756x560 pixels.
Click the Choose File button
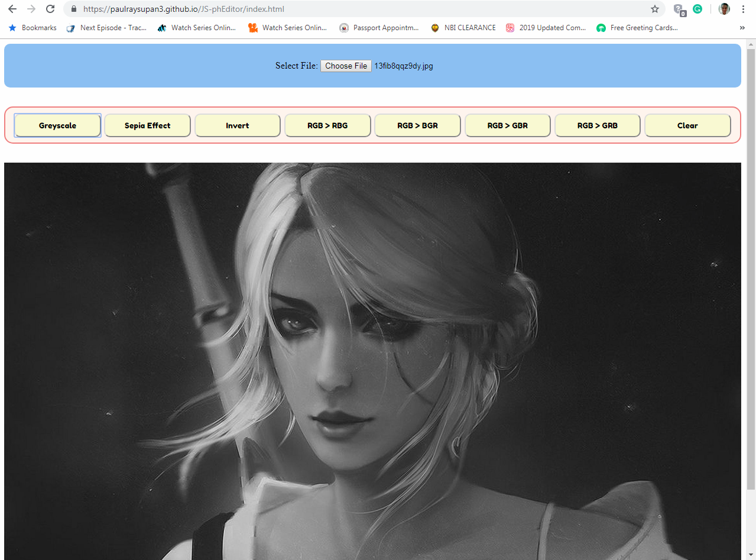[x=346, y=66]
